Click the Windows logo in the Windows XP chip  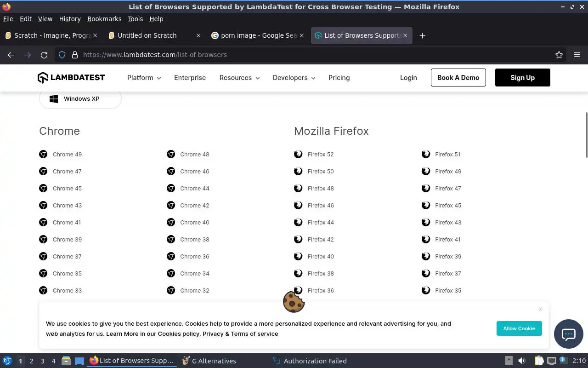tap(54, 98)
